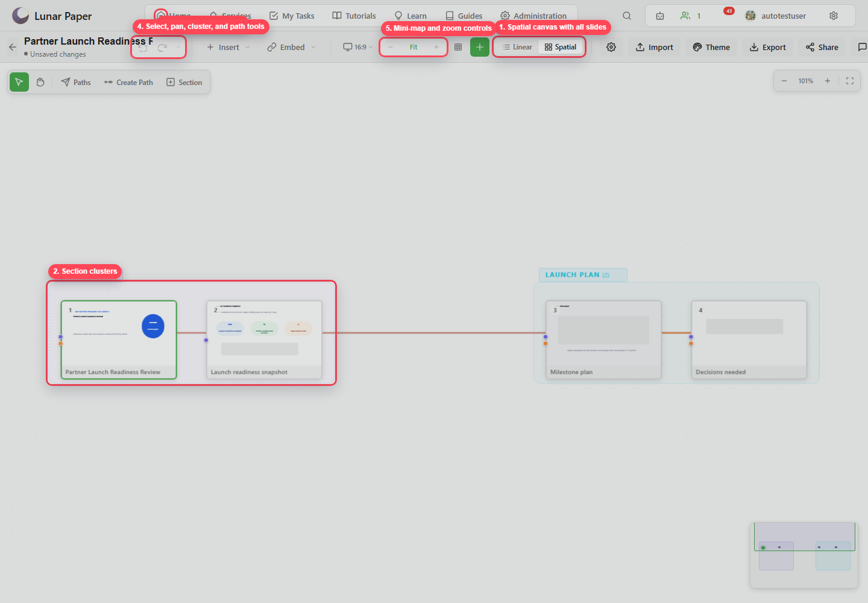Click the LAUNCH PLAN section label
Viewport: 868px width, 603px height.
coord(583,275)
